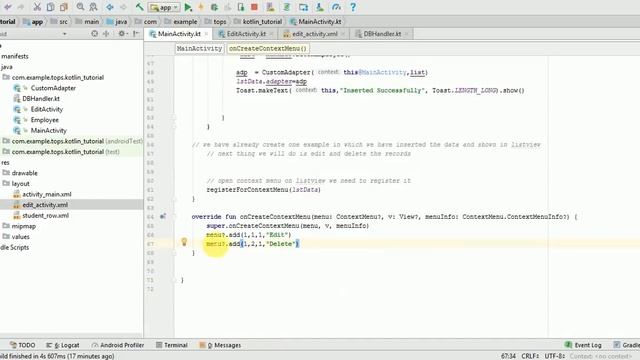Switch to the edit_activity.xml editor tab
The image size is (640, 360).
coord(314,34)
